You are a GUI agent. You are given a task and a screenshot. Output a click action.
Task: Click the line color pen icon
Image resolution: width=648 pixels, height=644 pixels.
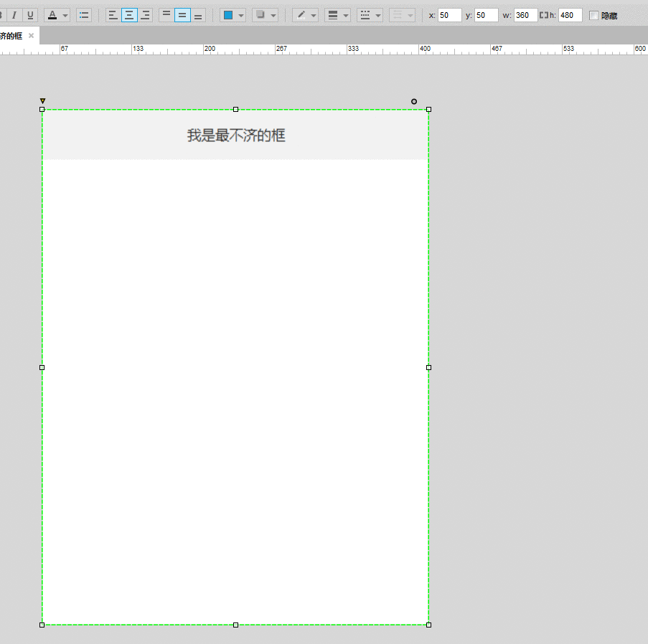tap(301, 15)
